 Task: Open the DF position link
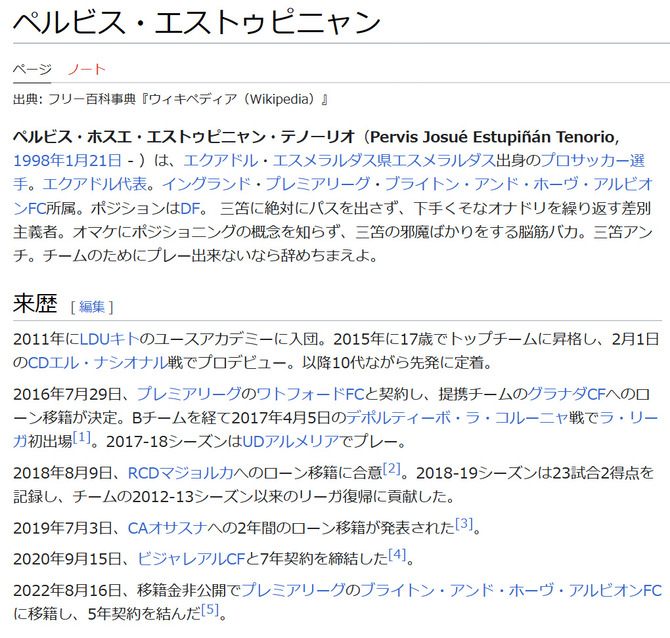coord(191,209)
